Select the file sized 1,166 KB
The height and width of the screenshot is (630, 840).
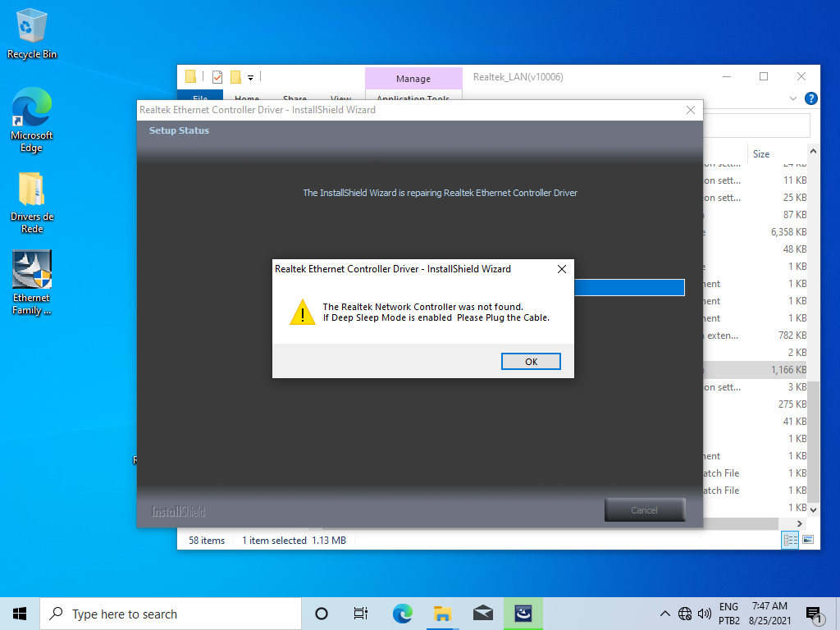click(755, 370)
